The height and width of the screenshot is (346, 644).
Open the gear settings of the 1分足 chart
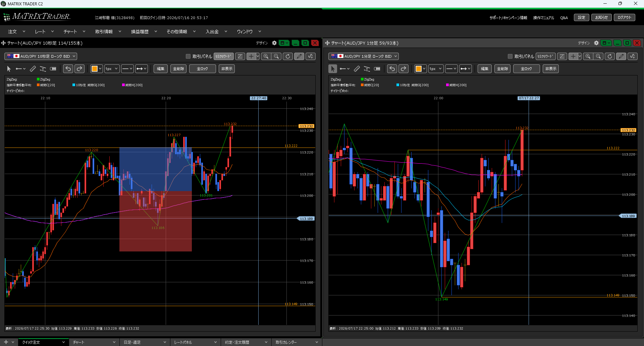[x=596, y=43]
